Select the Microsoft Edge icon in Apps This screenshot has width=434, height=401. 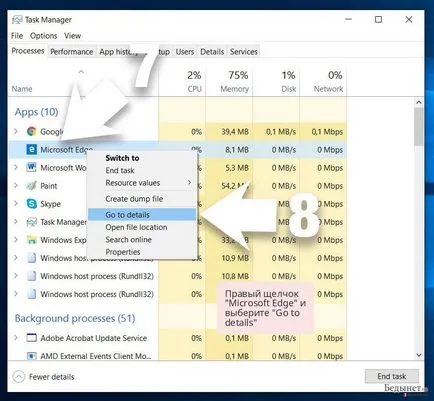click(31, 149)
